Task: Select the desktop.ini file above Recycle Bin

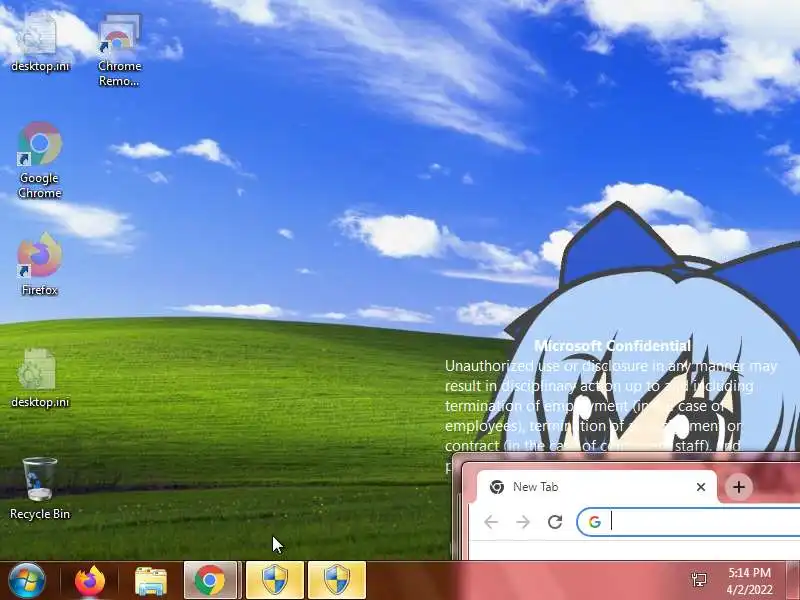Action: (40, 378)
